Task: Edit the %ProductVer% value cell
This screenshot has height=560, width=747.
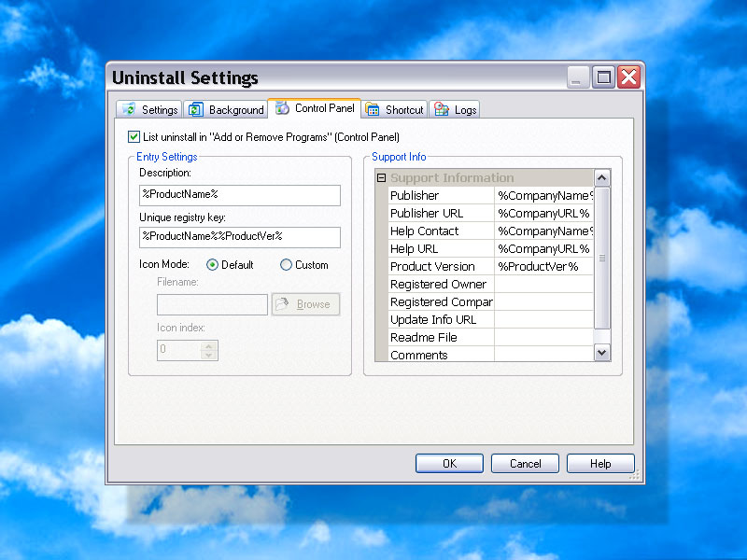Action: coord(543,266)
